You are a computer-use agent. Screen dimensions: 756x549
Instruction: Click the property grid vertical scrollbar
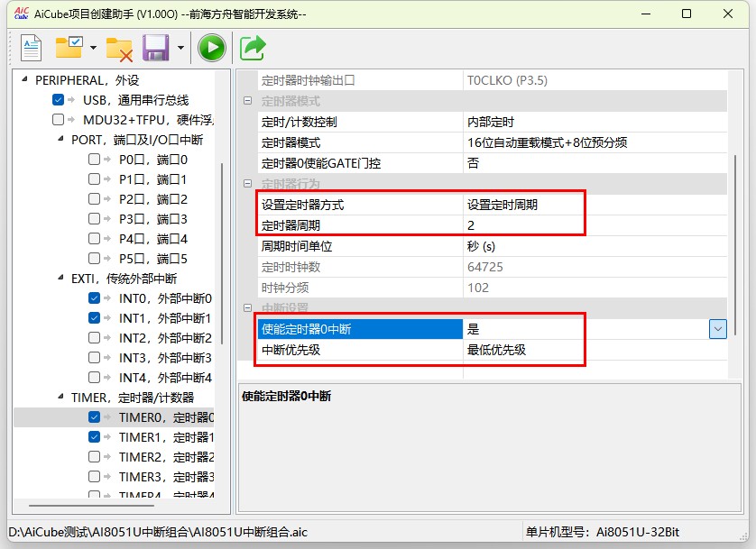(734, 244)
